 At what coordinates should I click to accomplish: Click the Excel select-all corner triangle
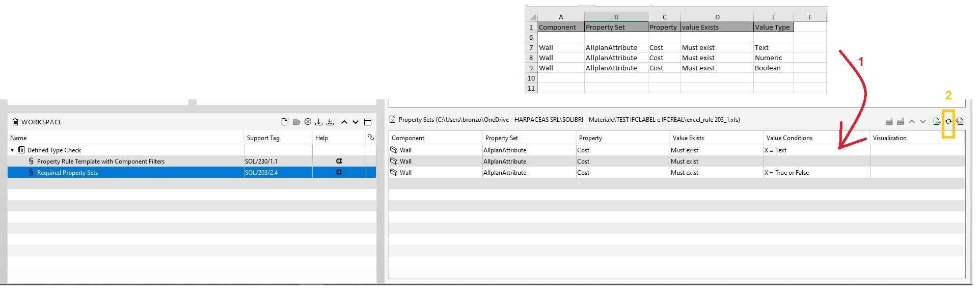pos(532,17)
